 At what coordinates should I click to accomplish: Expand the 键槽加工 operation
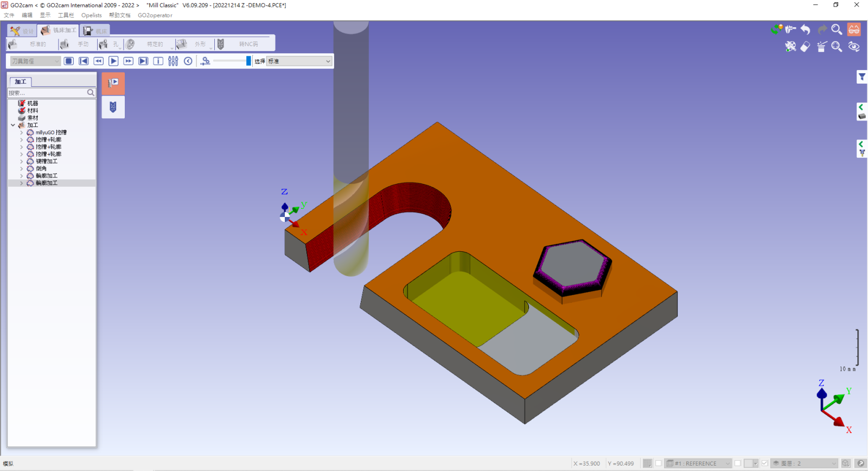pos(22,161)
